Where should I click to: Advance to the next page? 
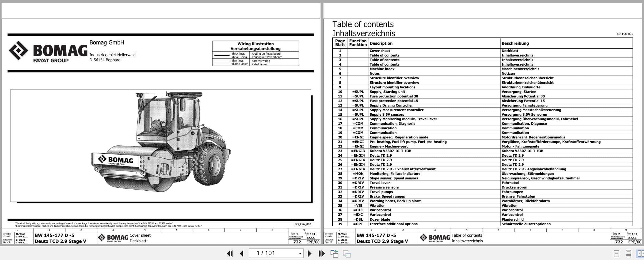310,253
